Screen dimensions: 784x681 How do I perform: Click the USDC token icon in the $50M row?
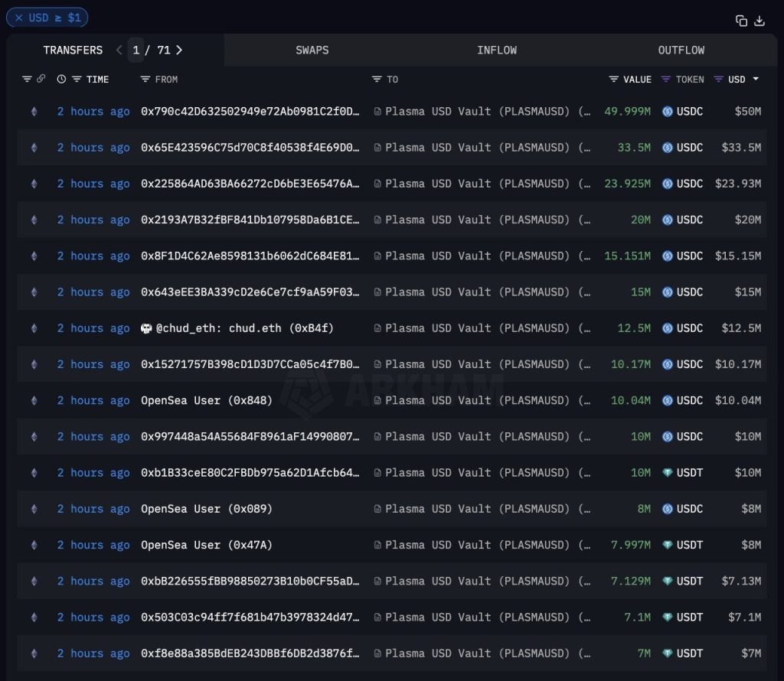click(667, 112)
